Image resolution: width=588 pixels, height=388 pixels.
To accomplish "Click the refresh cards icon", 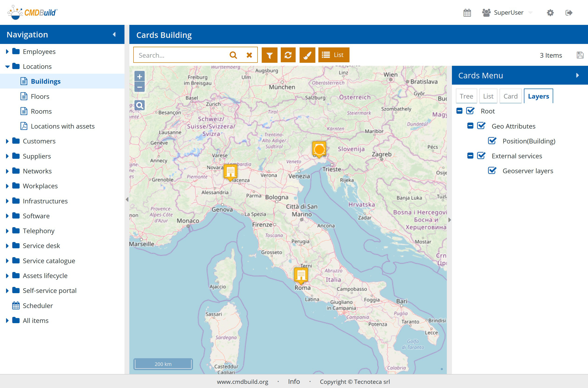I will [288, 55].
